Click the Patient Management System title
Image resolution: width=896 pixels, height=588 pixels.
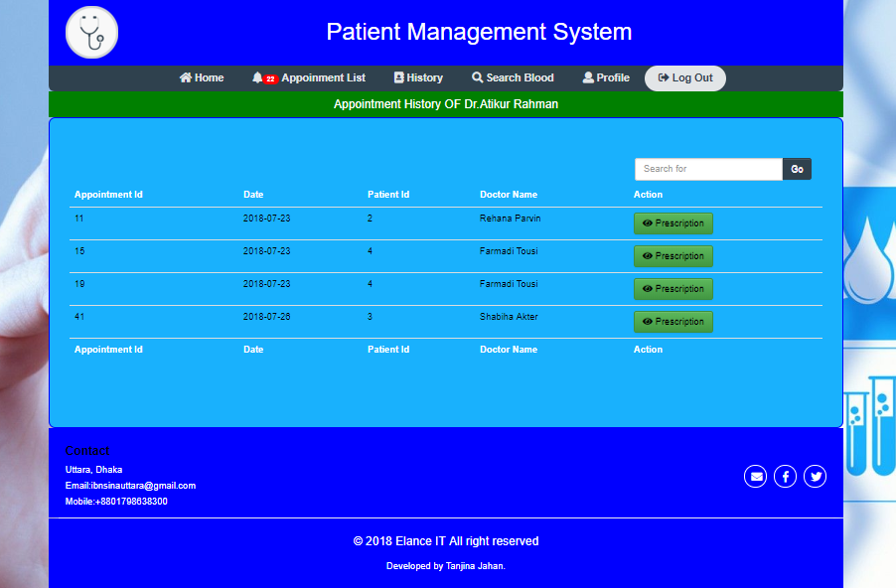[479, 32]
